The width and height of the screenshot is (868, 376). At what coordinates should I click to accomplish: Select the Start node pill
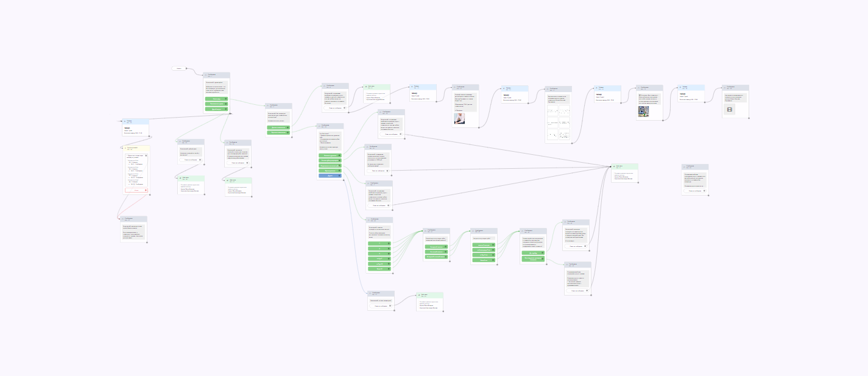pyautogui.click(x=179, y=68)
